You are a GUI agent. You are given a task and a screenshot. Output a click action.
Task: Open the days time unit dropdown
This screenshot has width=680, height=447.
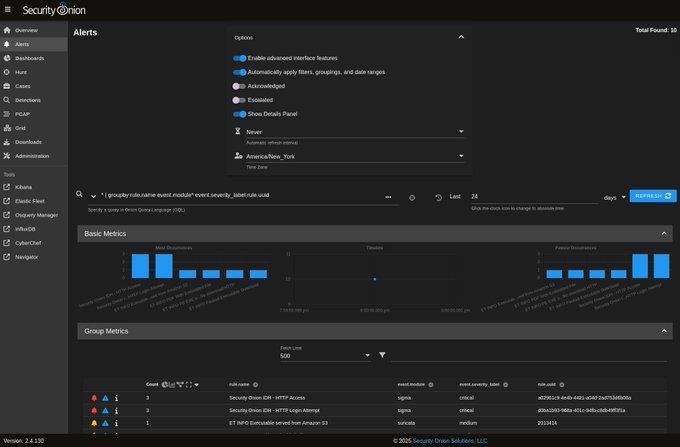(x=615, y=197)
